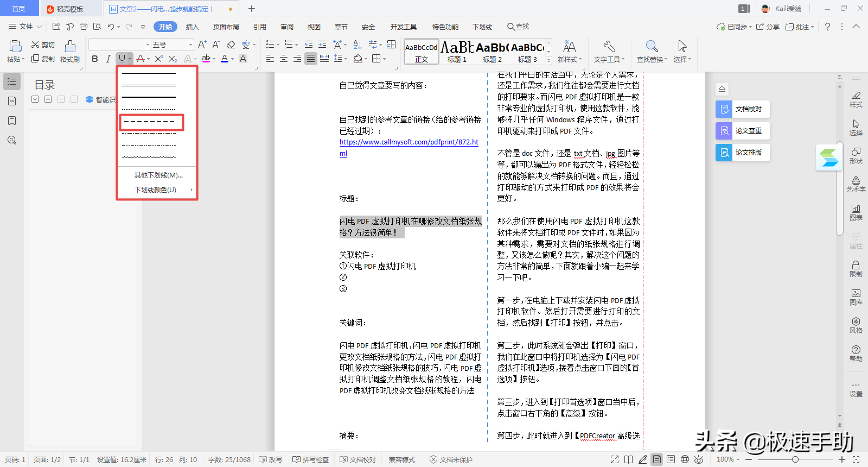Image resolution: width=868 pixels, height=467 pixels.
Task: Click the clear formatting eraser icon
Action: [231, 45]
